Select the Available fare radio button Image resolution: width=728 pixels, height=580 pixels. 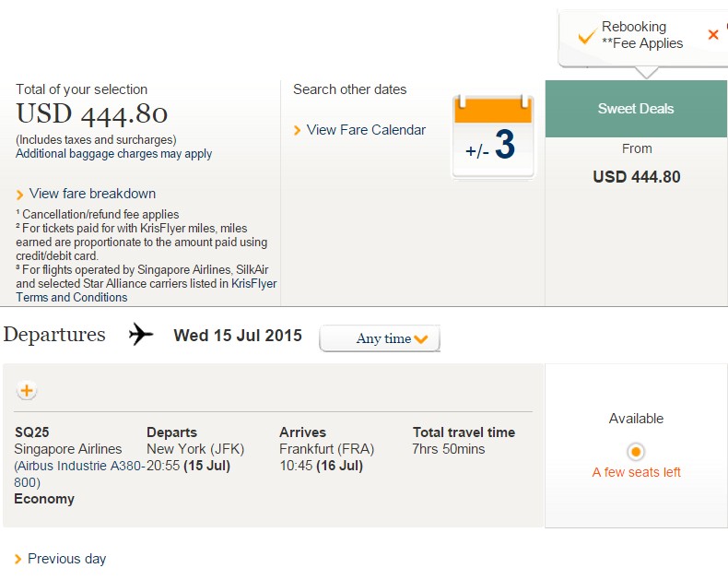pos(636,451)
